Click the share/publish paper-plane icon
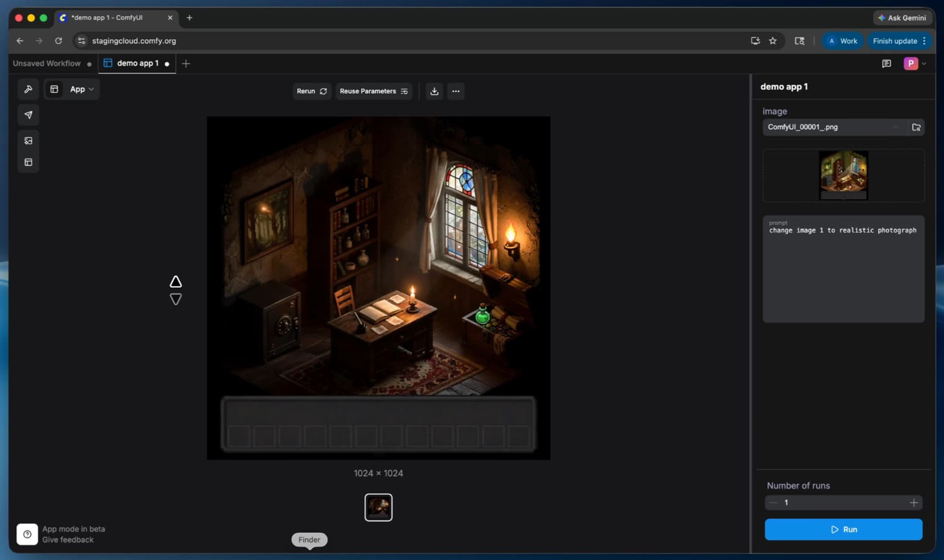This screenshot has height=560, width=944. (28, 115)
